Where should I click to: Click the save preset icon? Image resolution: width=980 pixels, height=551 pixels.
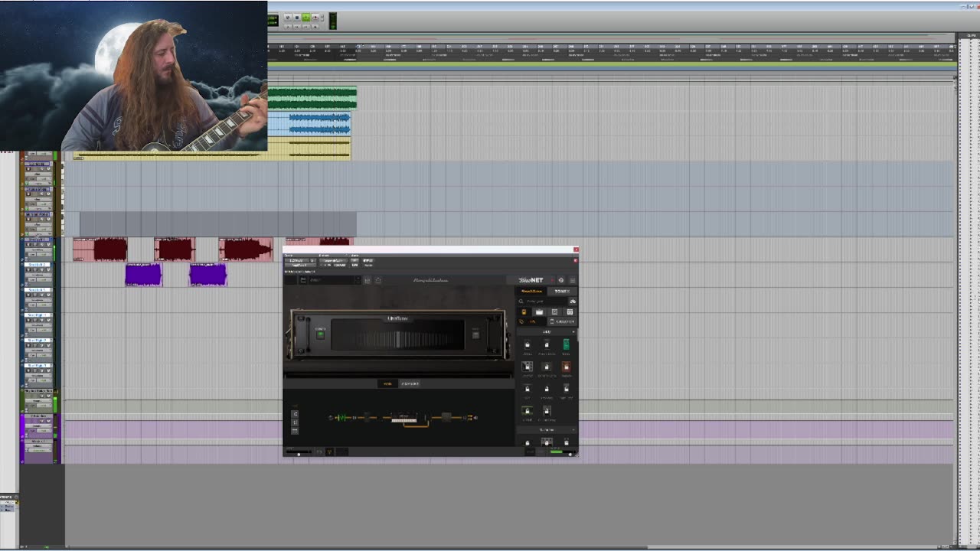click(x=367, y=280)
